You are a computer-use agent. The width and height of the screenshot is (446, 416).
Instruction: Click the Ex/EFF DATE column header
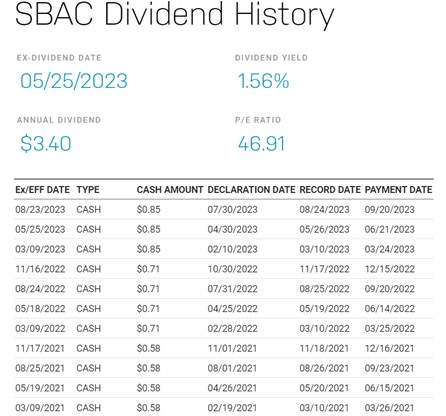point(42,190)
